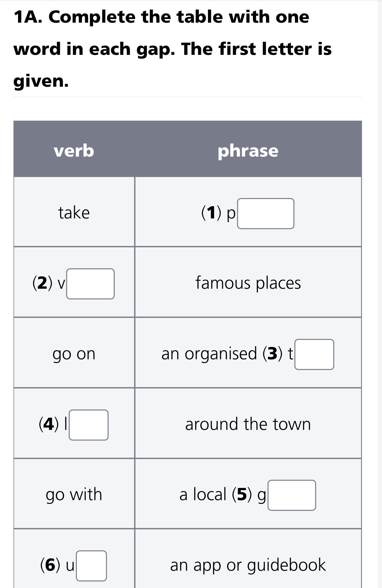Click the 'go with' verb cell
This screenshot has width=382, height=588.
74,495
